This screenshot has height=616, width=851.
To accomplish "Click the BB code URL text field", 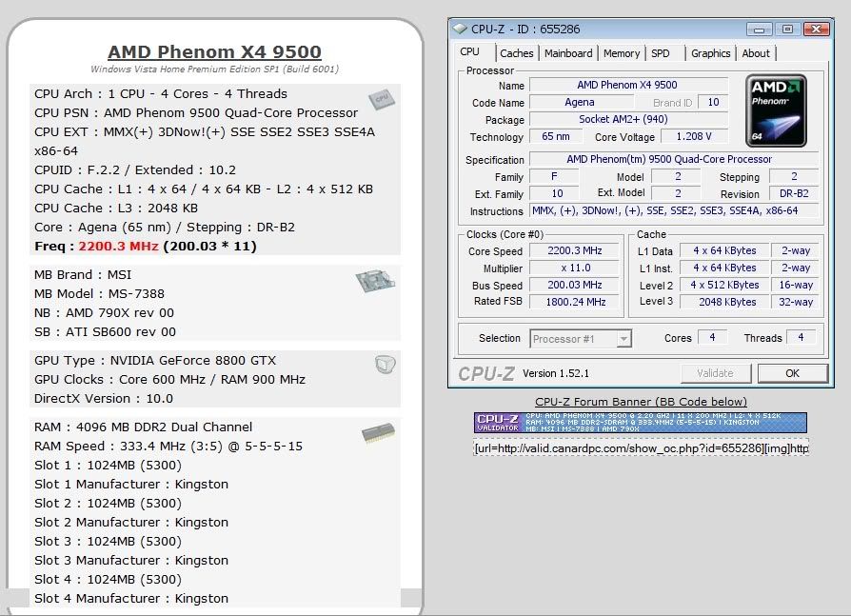I will tap(641, 447).
